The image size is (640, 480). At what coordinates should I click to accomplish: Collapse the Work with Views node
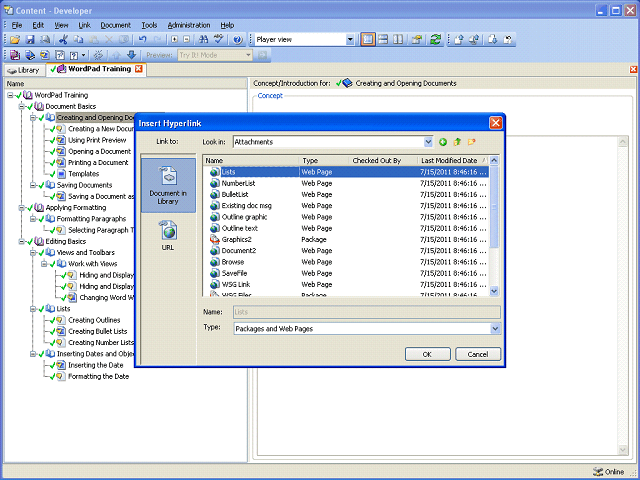[44, 264]
